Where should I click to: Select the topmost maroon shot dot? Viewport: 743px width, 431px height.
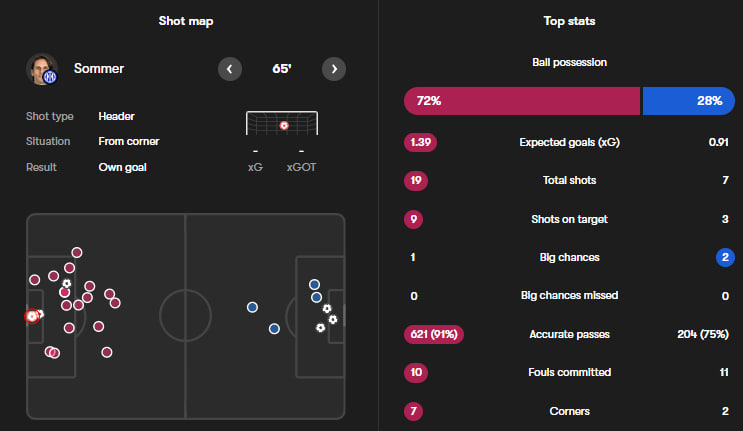coord(77,252)
